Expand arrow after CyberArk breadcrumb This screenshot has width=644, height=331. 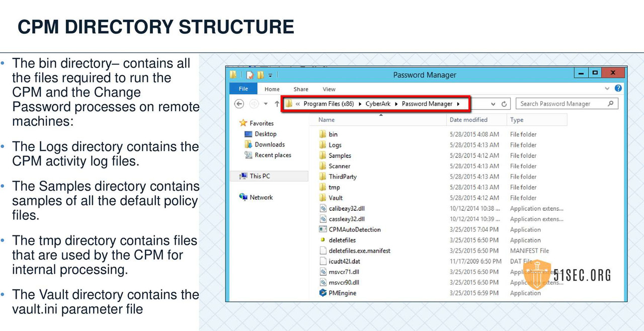(396, 104)
